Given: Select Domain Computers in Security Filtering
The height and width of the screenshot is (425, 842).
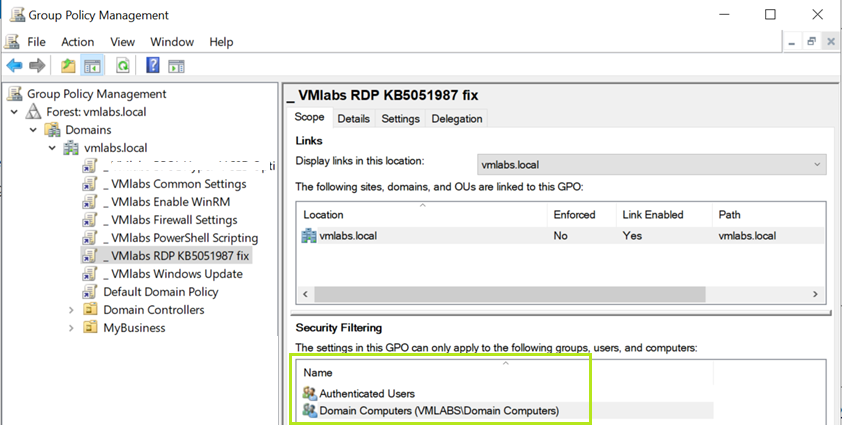Looking at the screenshot, I should 438,410.
